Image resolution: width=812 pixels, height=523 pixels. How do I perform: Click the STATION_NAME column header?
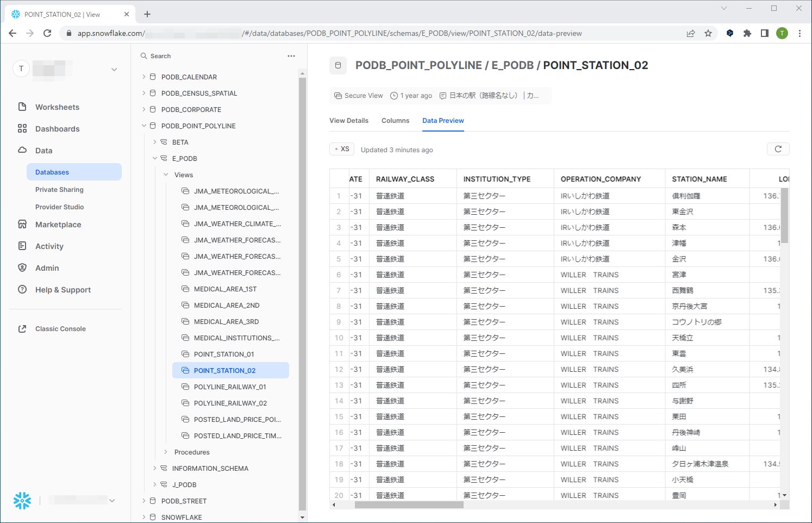699,179
